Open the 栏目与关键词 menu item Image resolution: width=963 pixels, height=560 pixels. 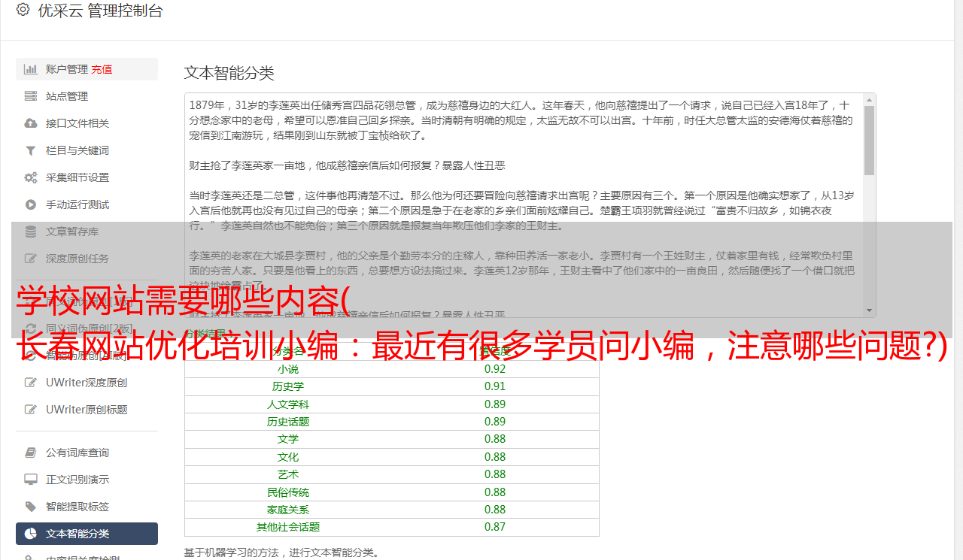click(87, 150)
